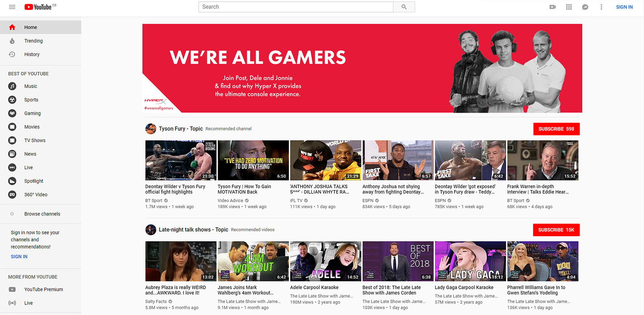Open News in the sidebar
644x315 pixels.
[x=41, y=154]
